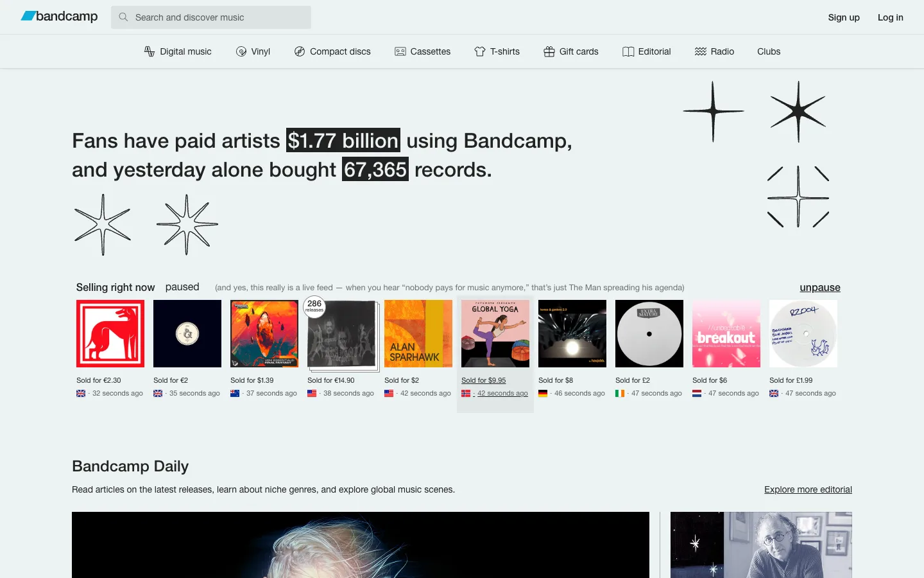Viewport: 924px width, 578px height.
Task: Click the UK flag beside 32 seconds ago
Action: [x=81, y=394]
